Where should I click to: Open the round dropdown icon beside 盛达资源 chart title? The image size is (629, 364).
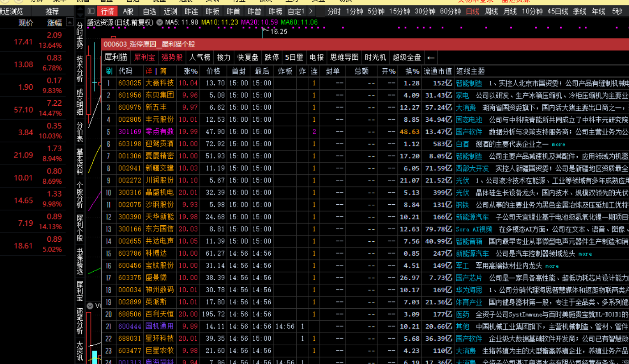[x=160, y=22]
